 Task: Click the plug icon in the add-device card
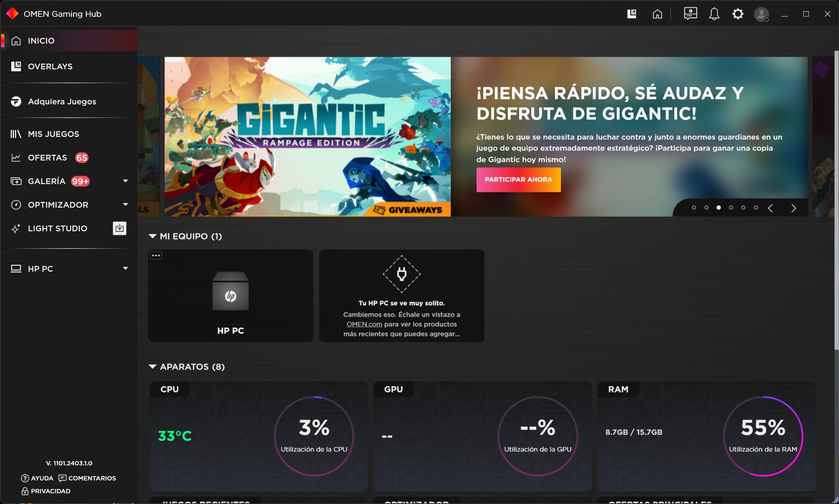pos(401,274)
